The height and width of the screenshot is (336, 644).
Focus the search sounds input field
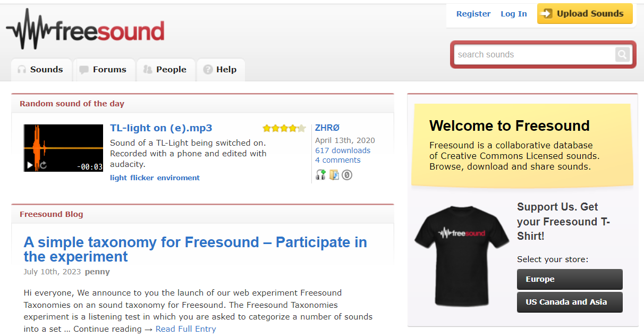(x=535, y=54)
